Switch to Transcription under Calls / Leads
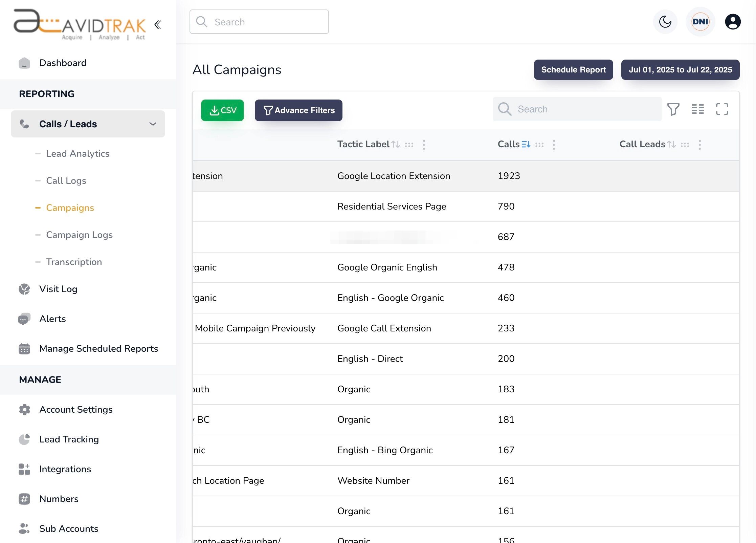Viewport: 756px width, 543px height. click(74, 262)
